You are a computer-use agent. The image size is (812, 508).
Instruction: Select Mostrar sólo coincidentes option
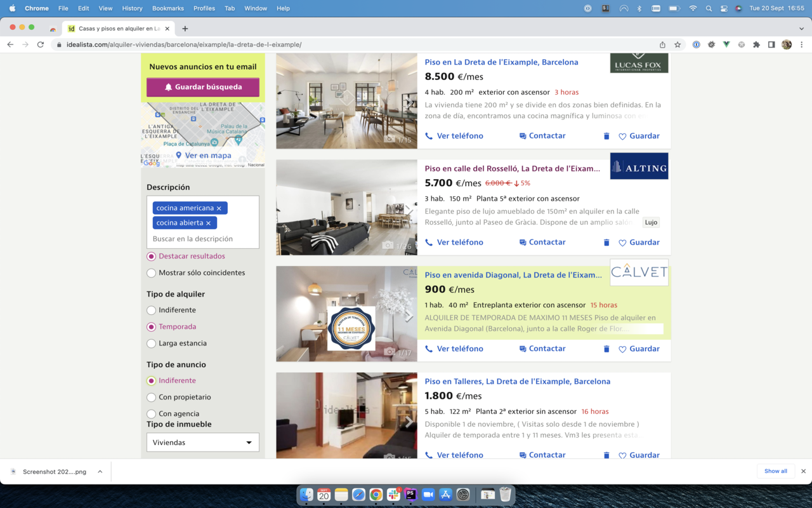pyautogui.click(x=151, y=273)
